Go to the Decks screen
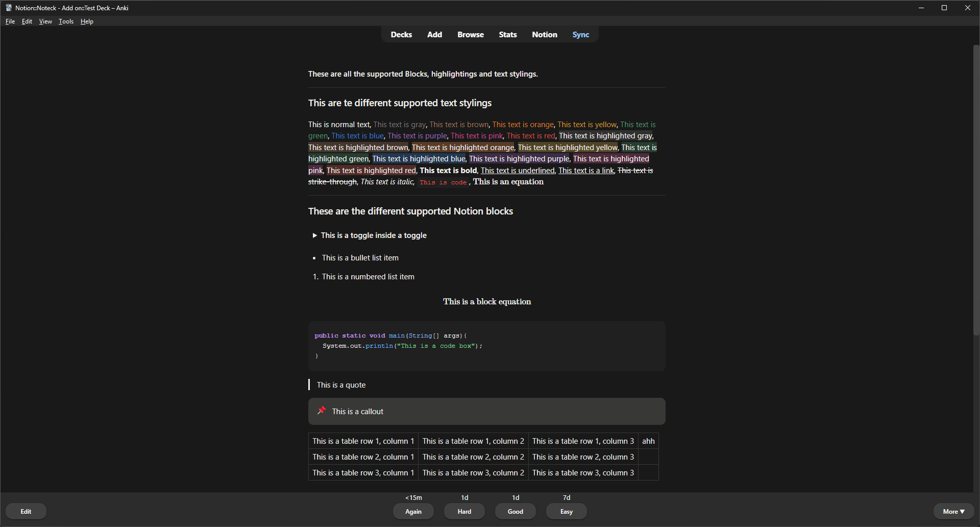Screen dimensions: 980x527 pos(401,35)
